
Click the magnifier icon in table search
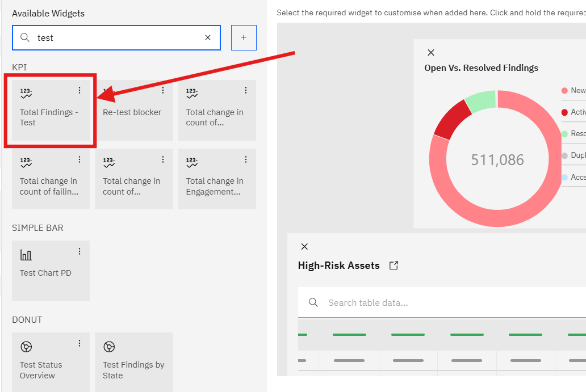tap(313, 302)
